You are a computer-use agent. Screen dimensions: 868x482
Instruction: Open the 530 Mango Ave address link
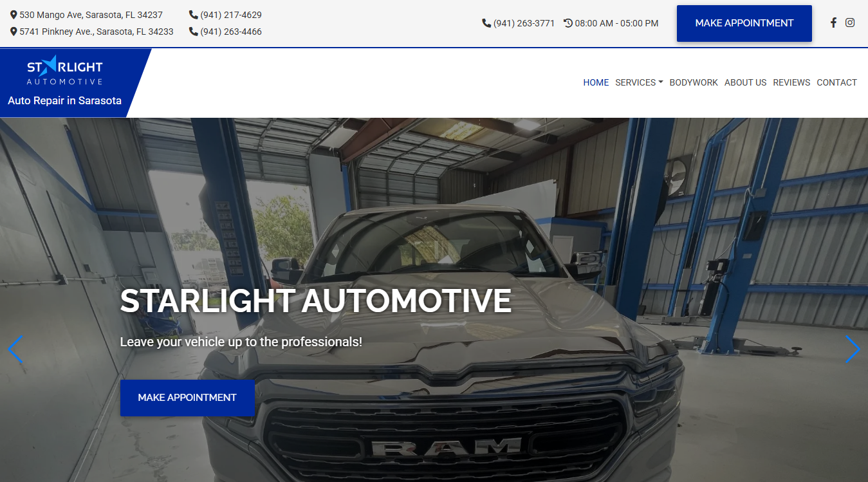click(91, 15)
